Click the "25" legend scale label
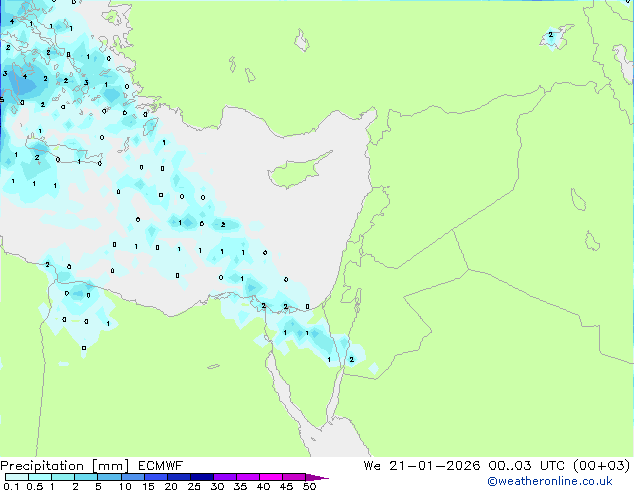 pyautogui.click(x=194, y=486)
